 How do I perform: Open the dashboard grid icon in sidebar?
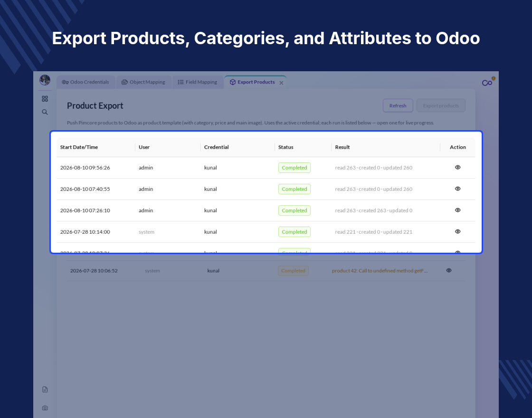tap(45, 99)
